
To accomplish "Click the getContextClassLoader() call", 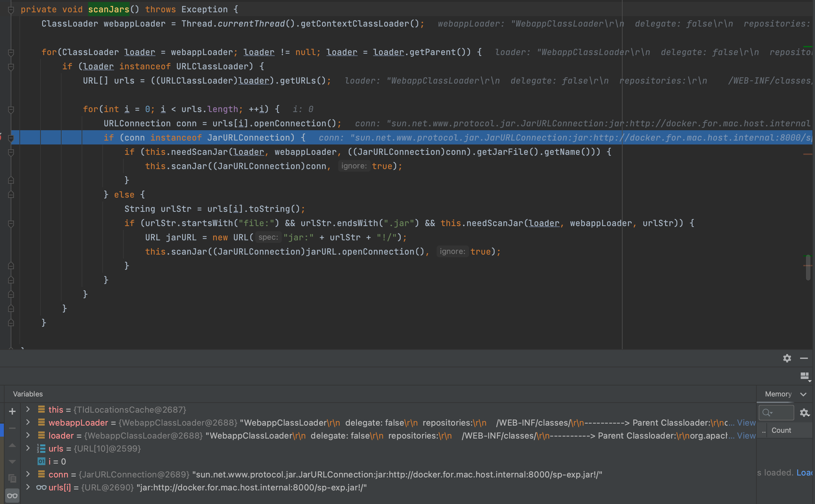I will tap(360, 24).
